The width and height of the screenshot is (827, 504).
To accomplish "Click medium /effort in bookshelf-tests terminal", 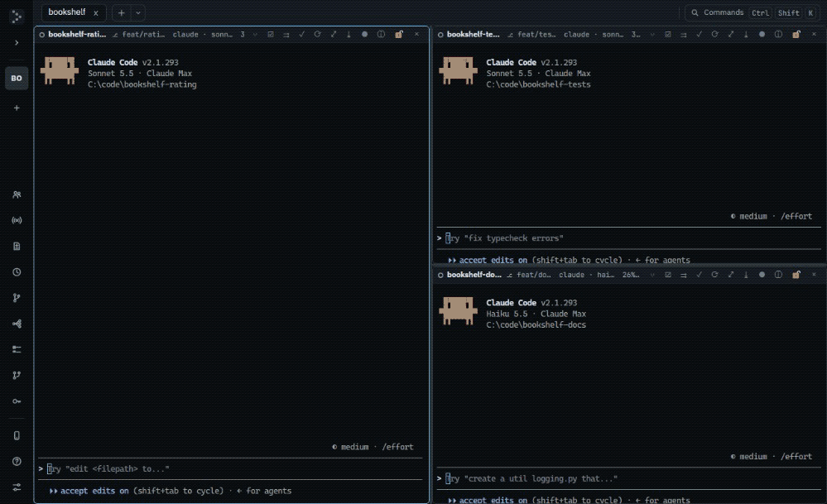I will click(771, 216).
